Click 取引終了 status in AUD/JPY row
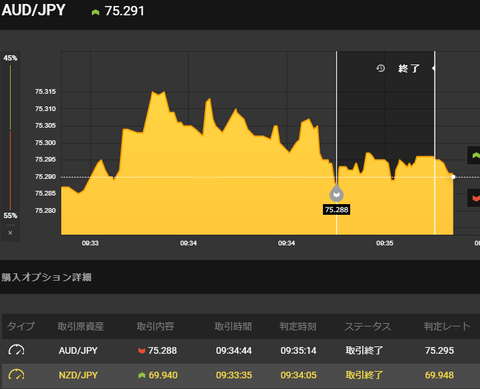The width and height of the screenshot is (480, 389). [364, 350]
